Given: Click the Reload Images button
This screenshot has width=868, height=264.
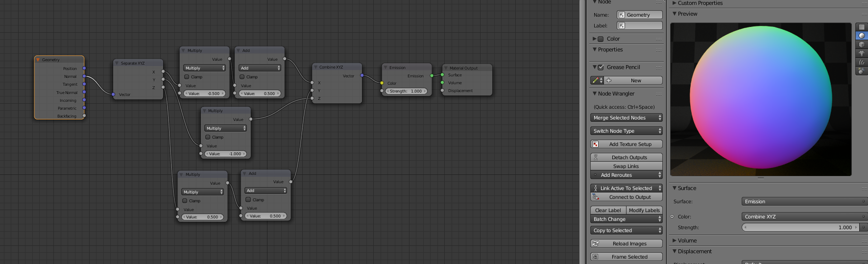Looking at the screenshot, I should 627,243.
